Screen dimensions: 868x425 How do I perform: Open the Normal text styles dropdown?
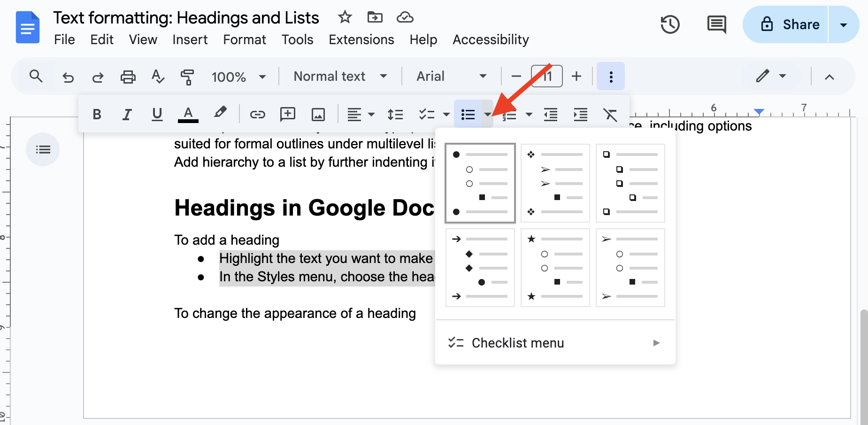point(339,76)
